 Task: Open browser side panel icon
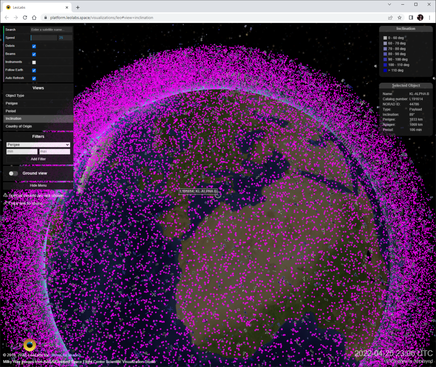pyautogui.click(x=411, y=17)
